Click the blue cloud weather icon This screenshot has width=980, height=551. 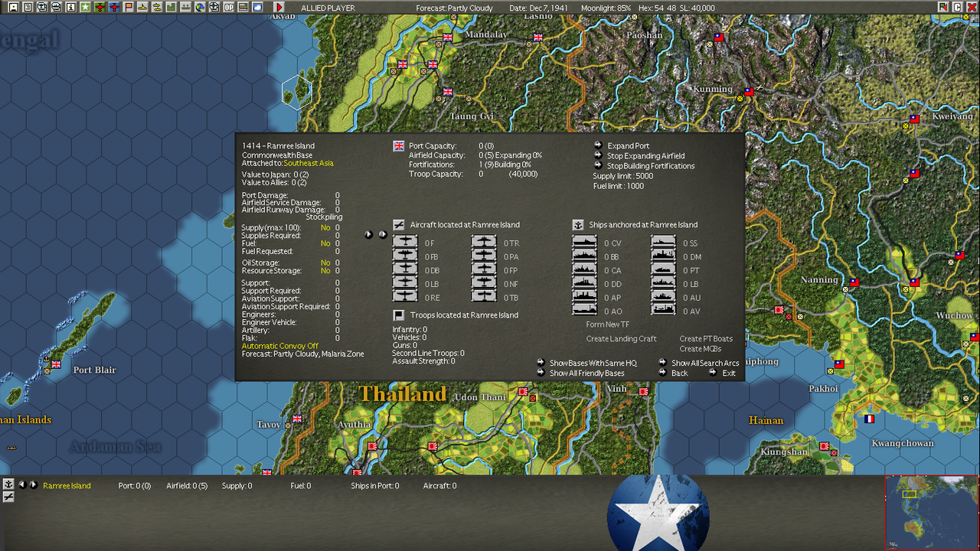tap(257, 8)
